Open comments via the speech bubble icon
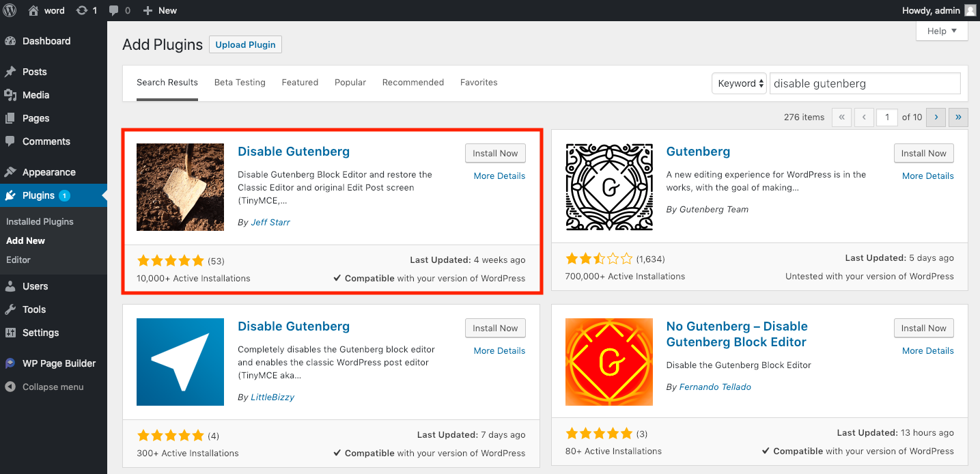Screen dimensions: 980x474 115,10
